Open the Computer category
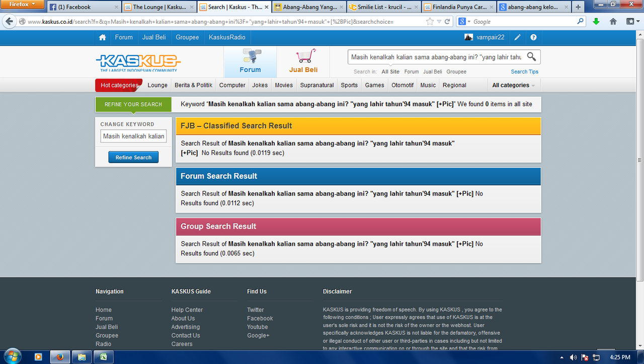 coord(232,85)
